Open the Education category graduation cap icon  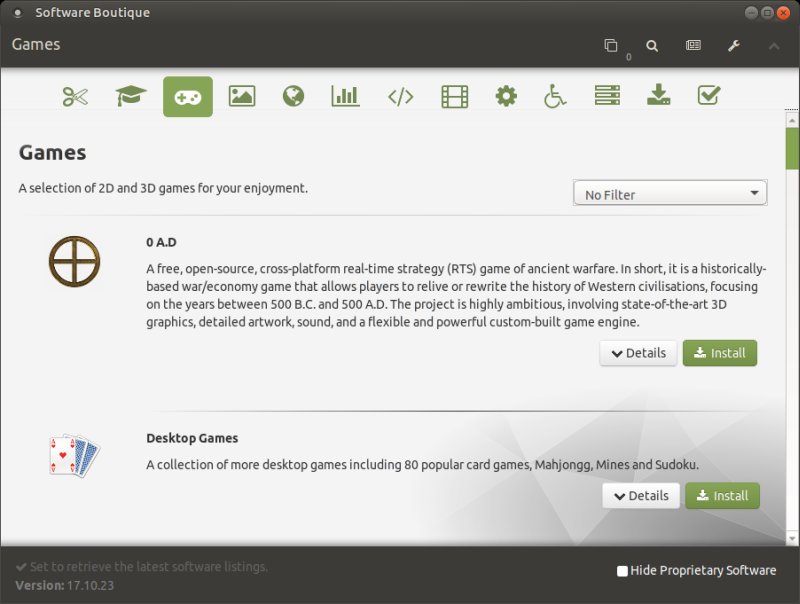[131, 96]
